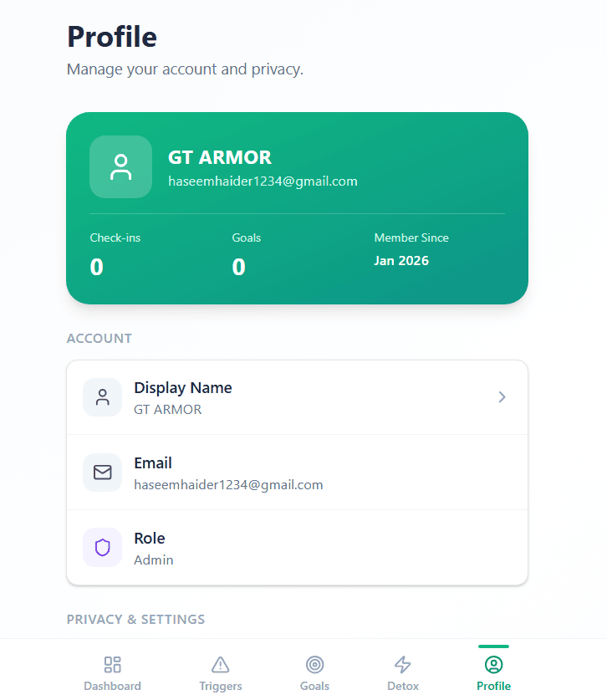The image size is (607, 700).
Task: Click the profile avatar icon in green card
Action: [121, 166]
